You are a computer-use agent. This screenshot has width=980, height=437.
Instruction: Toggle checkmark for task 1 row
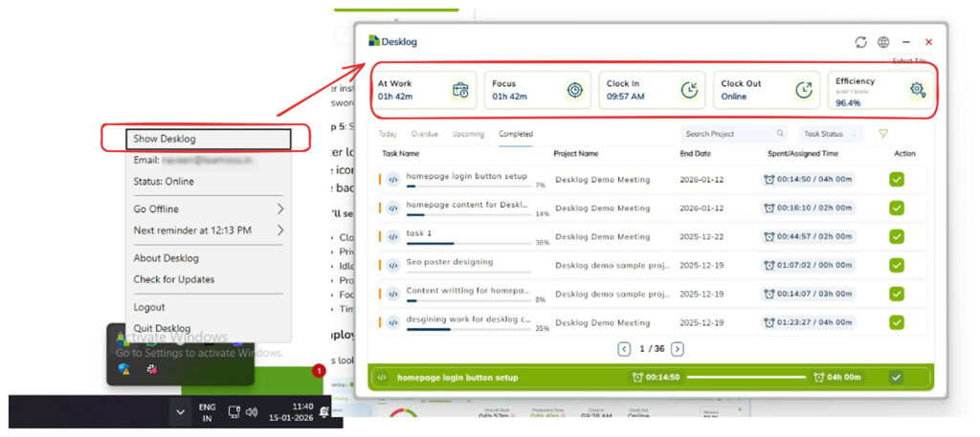[x=897, y=236]
